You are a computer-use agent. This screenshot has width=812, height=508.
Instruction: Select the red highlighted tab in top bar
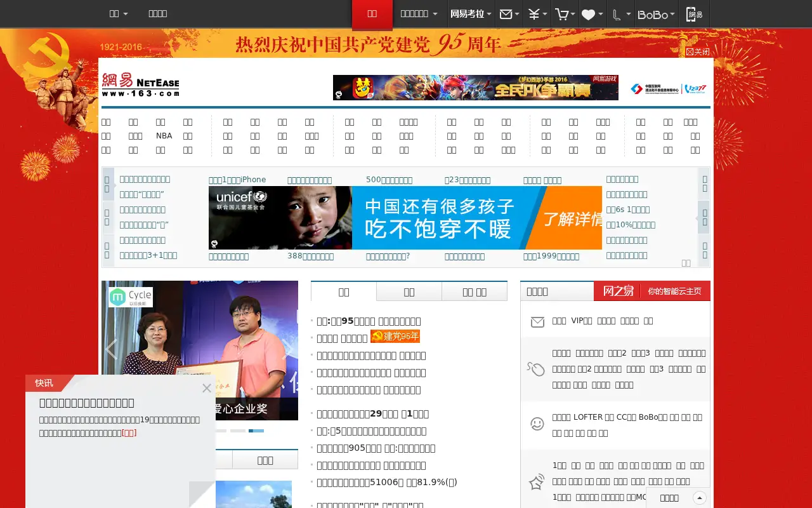pyautogui.click(x=372, y=15)
